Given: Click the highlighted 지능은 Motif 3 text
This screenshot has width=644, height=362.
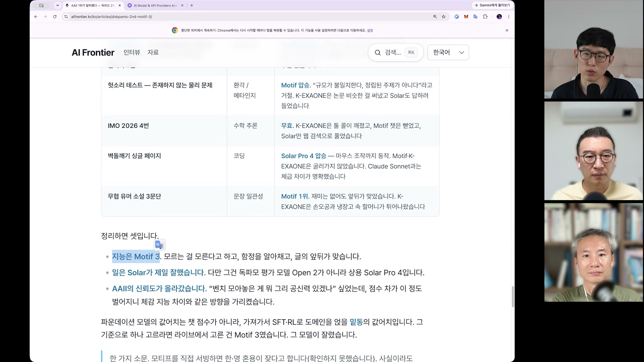Looking at the screenshot, I should click(x=136, y=256).
